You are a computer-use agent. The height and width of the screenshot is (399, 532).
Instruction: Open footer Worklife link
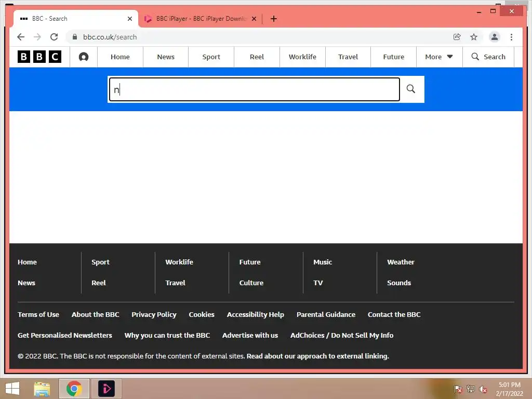179,262
